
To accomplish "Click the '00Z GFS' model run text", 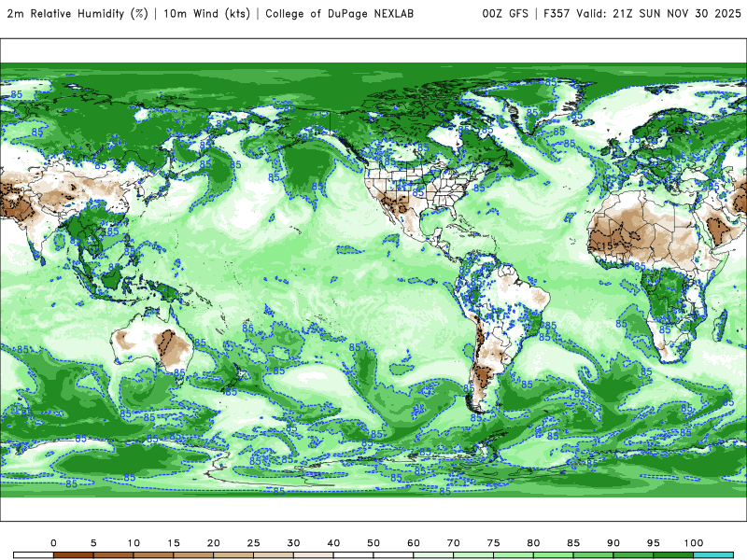I will 505,14.
